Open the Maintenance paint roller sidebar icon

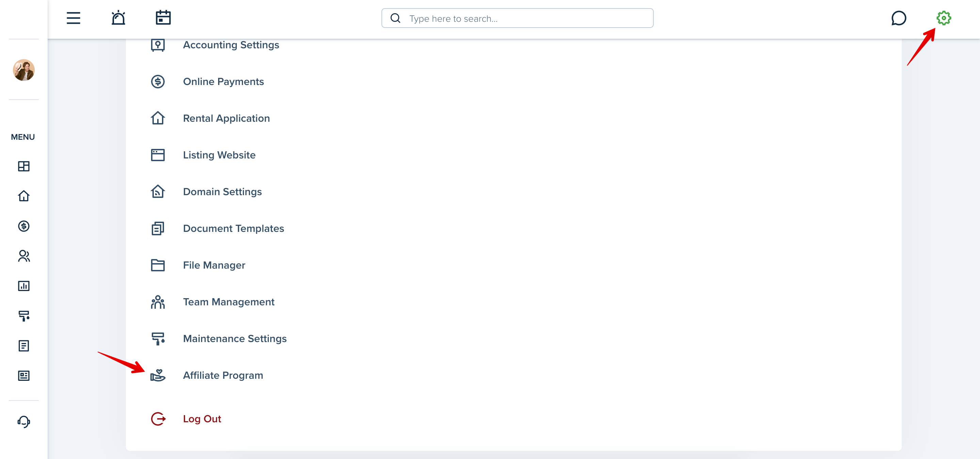click(23, 316)
